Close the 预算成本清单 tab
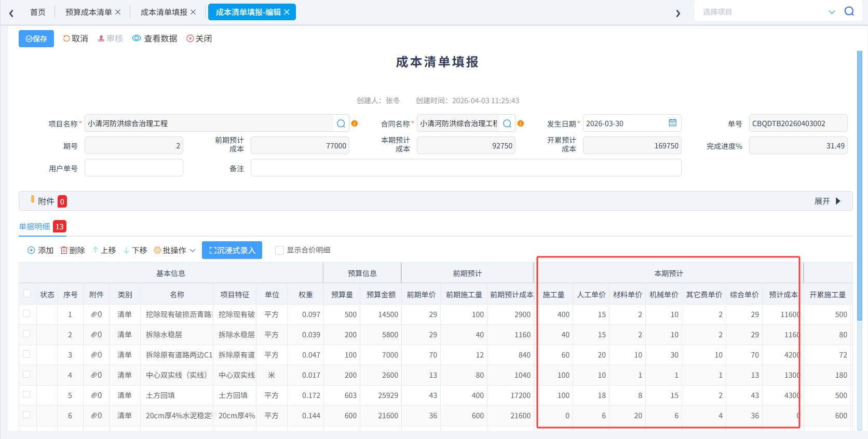 click(118, 12)
